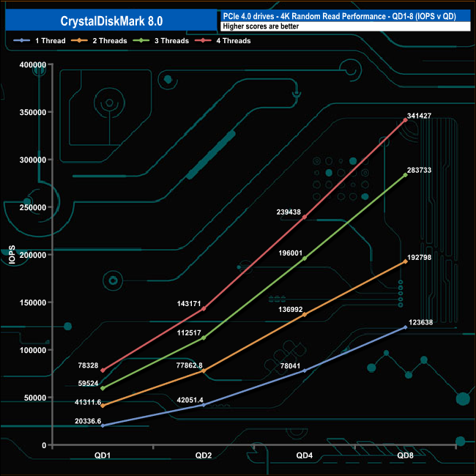Click the 20336.6 data label
476x476 pixels.
click(88, 421)
